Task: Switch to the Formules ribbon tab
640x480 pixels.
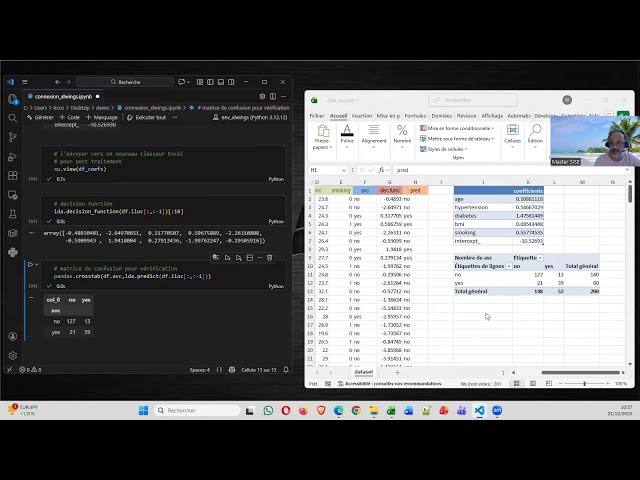Action: click(415, 116)
